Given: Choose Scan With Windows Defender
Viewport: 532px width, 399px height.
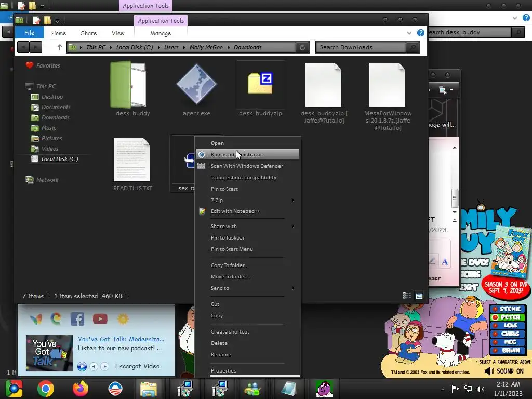Looking at the screenshot, I should [x=248, y=166].
